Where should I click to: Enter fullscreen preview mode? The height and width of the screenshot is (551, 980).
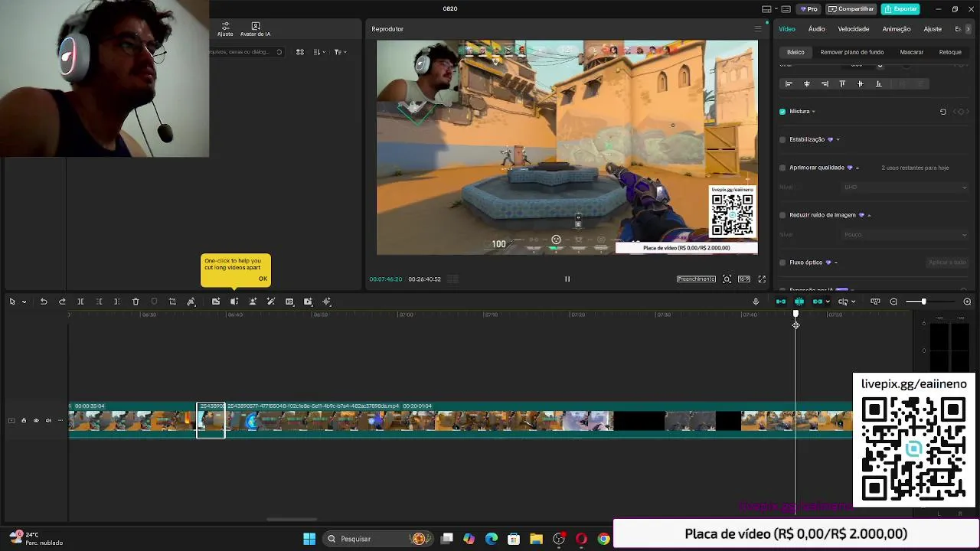pos(762,279)
